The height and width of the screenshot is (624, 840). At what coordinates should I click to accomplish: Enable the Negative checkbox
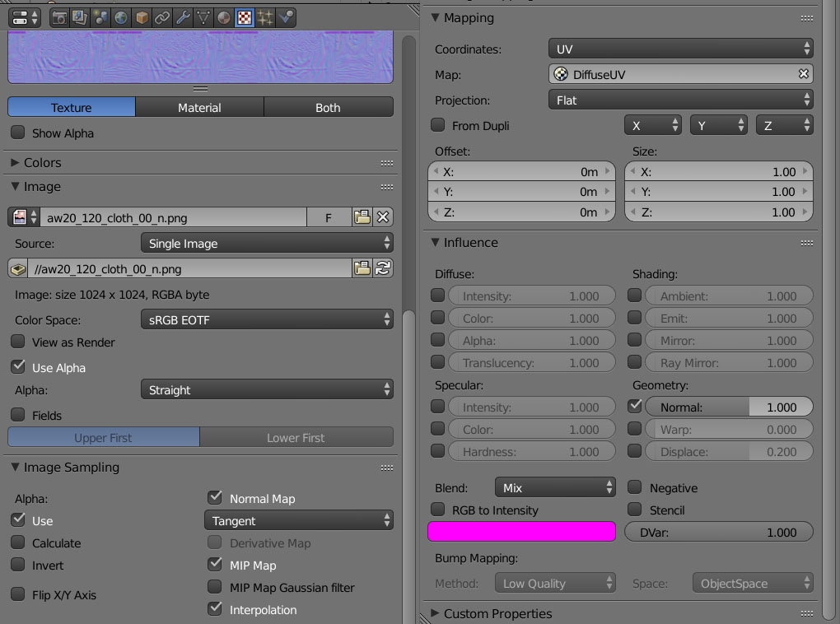pyautogui.click(x=635, y=487)
